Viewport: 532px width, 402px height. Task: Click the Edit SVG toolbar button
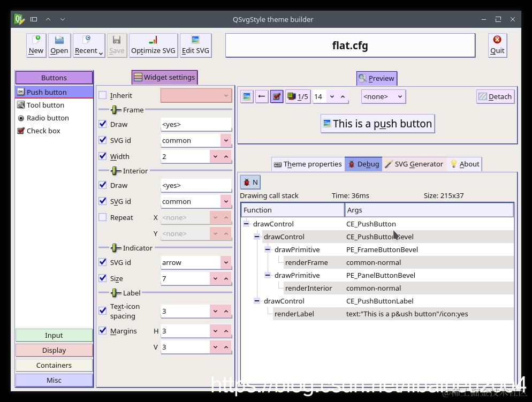pos(195,45)
